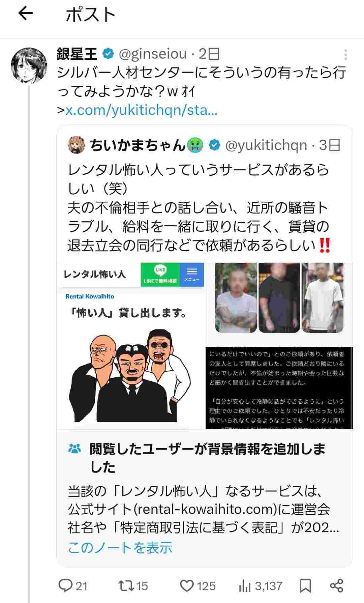Tap the @ginseiou handle

click(x=153, y=54)
